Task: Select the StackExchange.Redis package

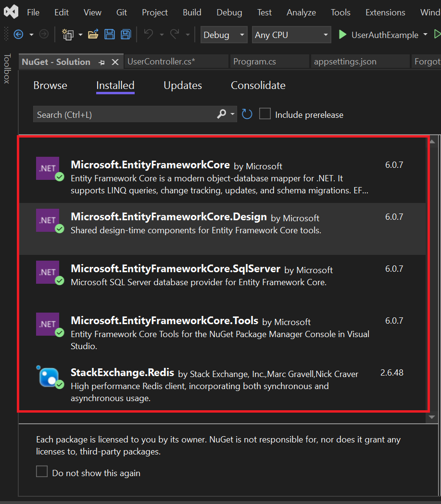Action: pyautogui.click(x=223, y=384)
